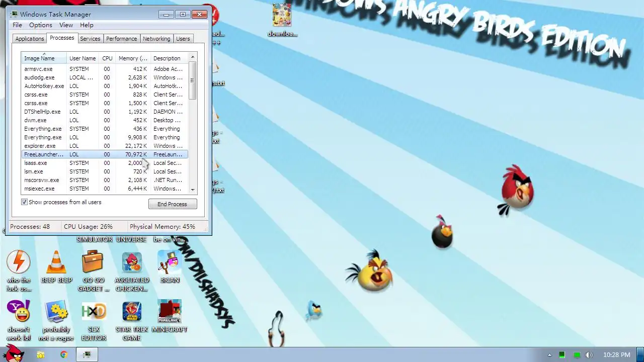Switch to the Networking tab
The height and width of the screenshot is (362, 644).
(156, 39)
